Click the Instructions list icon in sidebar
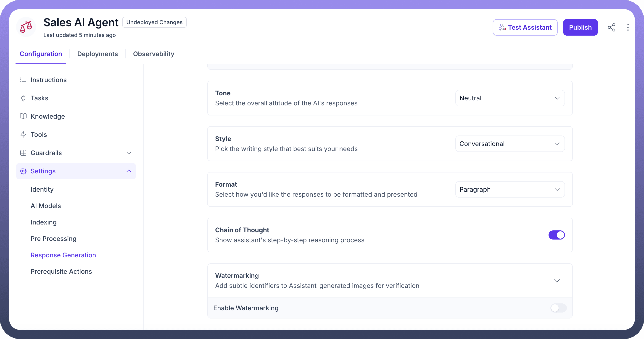This screenshot has height=339, width=644. [x=23, y=80]
